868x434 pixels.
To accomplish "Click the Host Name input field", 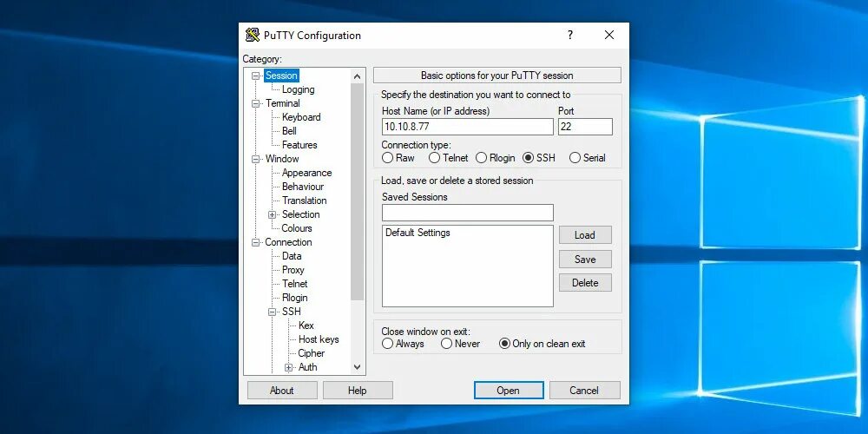I will [468, 127].
